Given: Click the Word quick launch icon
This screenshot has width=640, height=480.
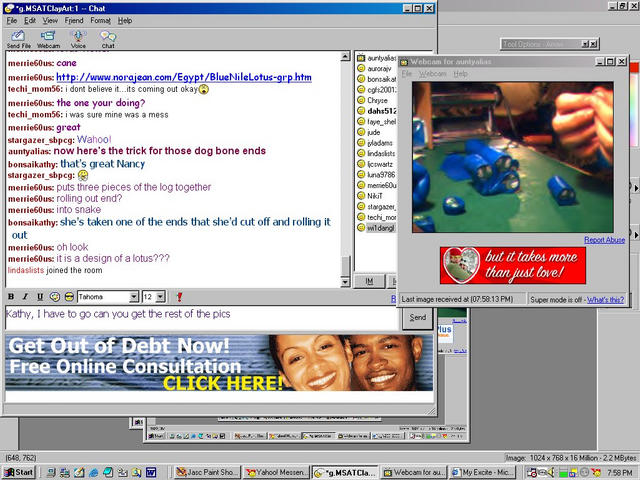Looking at the screenshot, I should 151,472.
